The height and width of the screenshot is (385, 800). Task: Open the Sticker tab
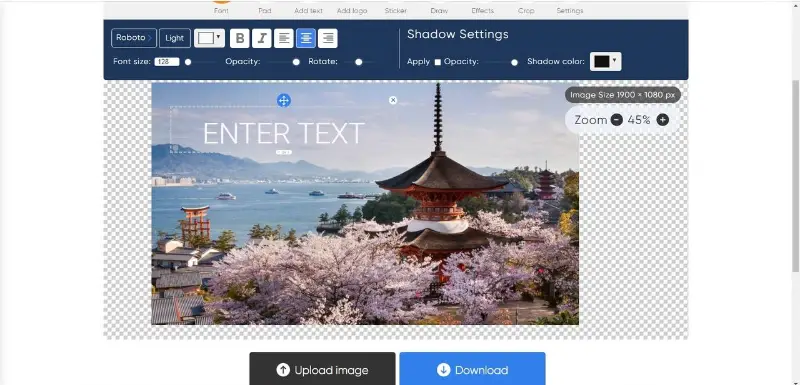point(396,10)
